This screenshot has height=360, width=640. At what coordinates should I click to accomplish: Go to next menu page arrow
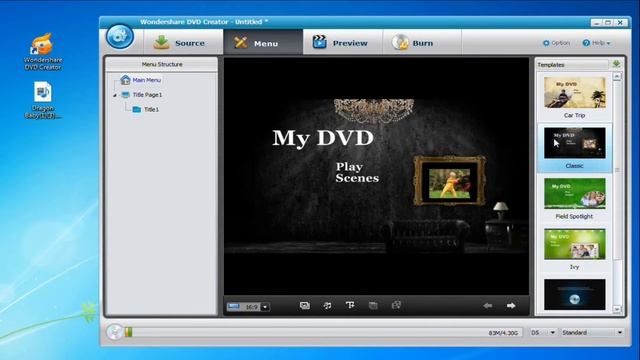coord(511,306)
